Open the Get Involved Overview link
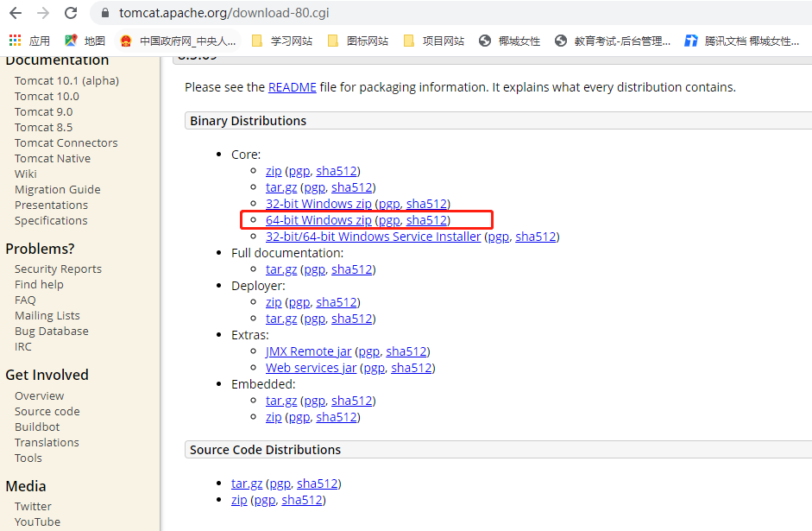Screen dimensions: 812x531 pyautogui.click(x=40, y=395)
